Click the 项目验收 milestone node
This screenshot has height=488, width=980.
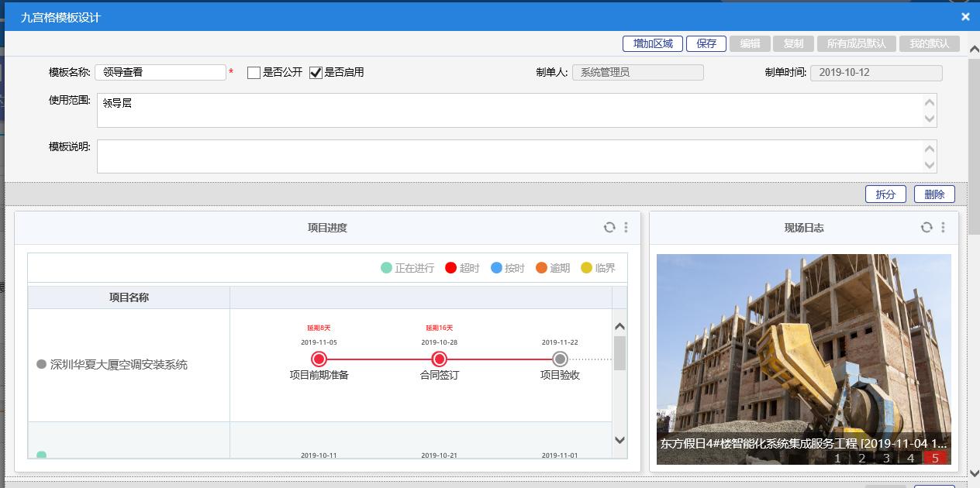coord(560,359)
